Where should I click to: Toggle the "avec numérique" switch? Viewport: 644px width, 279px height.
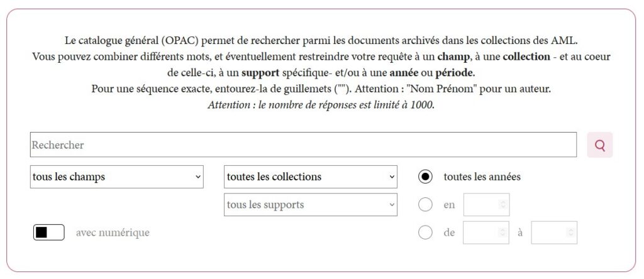[x=48, y=232]
